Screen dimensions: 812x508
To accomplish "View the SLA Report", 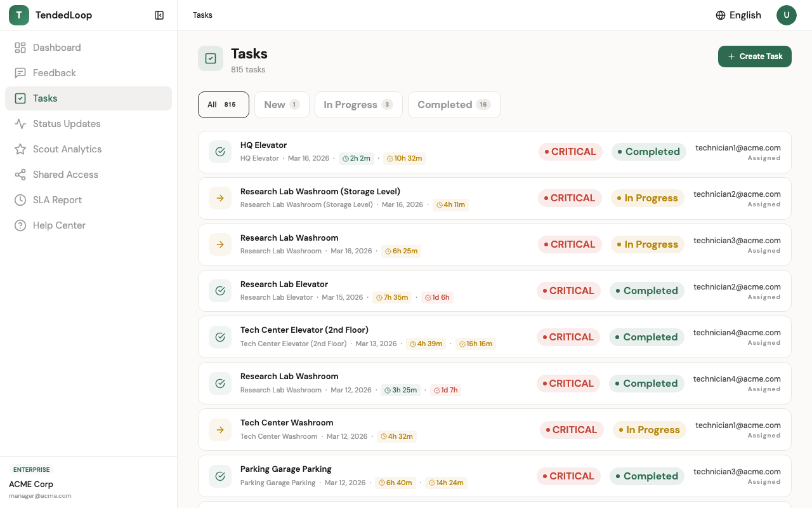I will click(x=57, y=200).
